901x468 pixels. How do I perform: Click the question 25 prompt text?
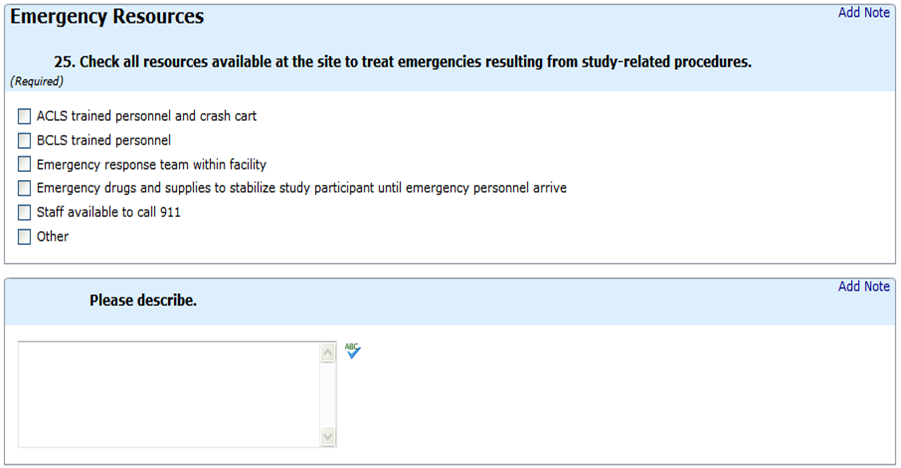coord(402,62)
